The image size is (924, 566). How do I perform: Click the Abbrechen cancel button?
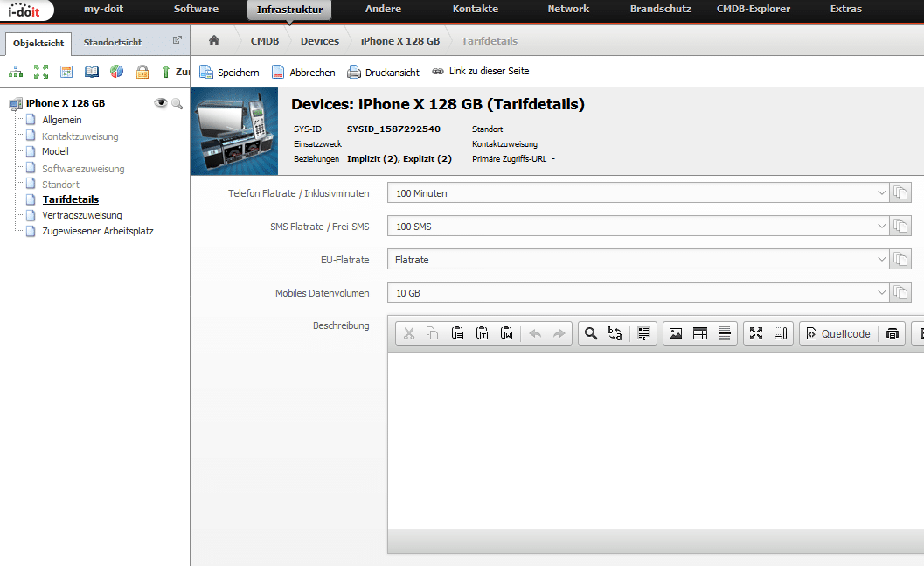302,72
